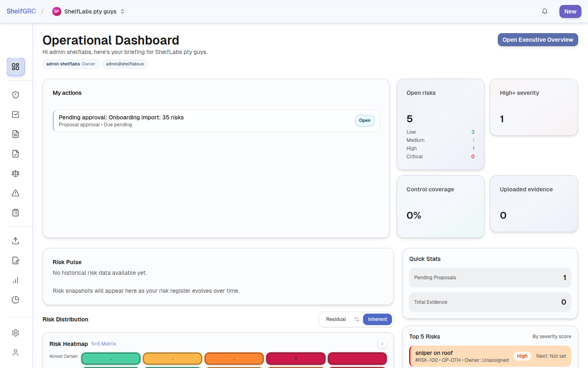The image size is (588, 368).
Task: Go to ShelfGRC home link
Action: click(21, 11)
